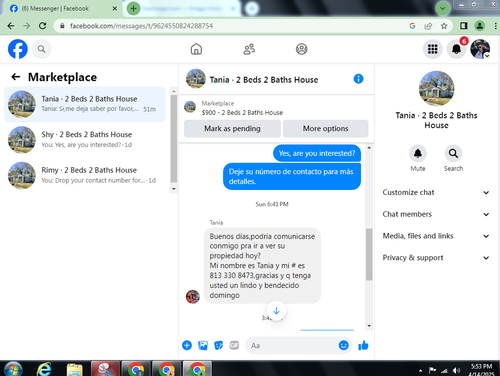This screenshot has width=500, height=376.
Task: Open more actions with blue plus icon
Action: pyautogui.click(x=187, y=345)
